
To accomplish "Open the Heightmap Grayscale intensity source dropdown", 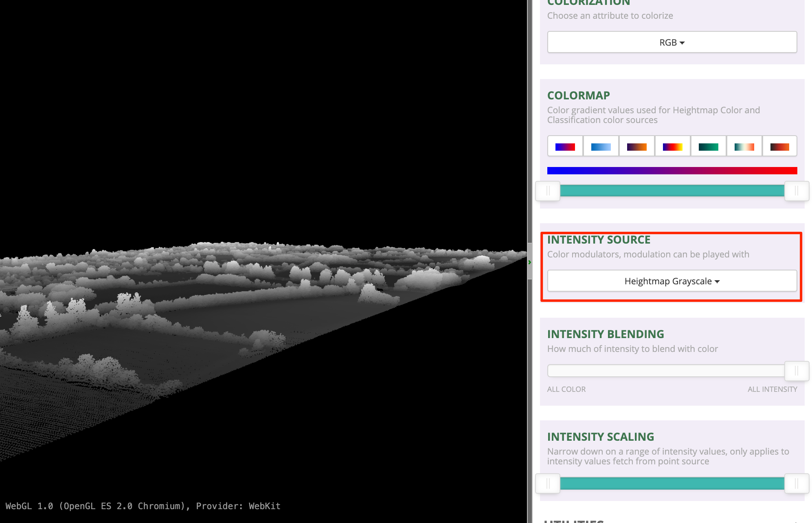I will 672,281.
